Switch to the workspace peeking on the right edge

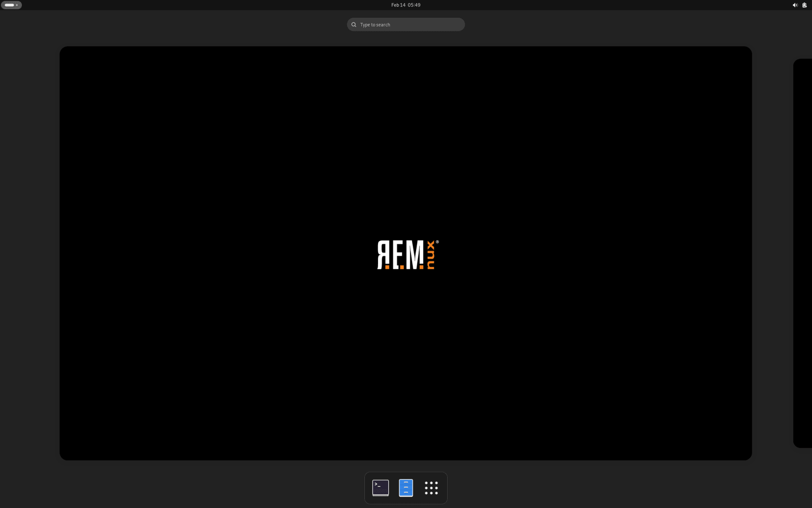(x=802, y=254)
